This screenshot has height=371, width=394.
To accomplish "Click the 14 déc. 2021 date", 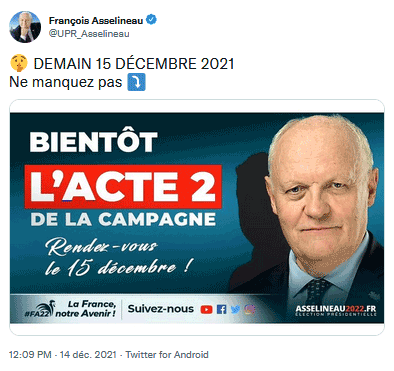I will pos(88,355).
